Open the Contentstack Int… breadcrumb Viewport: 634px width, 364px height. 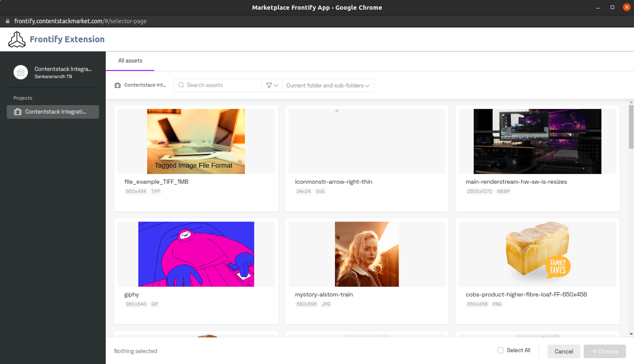[145, 85]
